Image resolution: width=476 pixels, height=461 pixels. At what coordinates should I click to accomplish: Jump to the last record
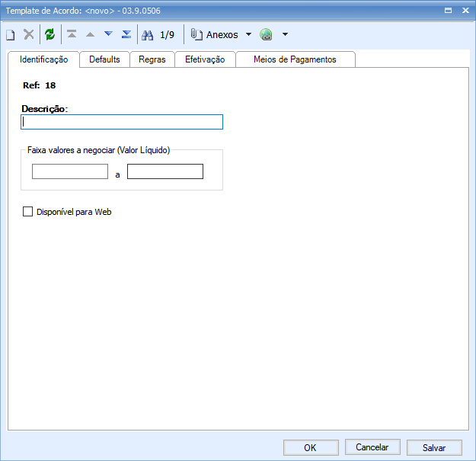coord(126,34)
